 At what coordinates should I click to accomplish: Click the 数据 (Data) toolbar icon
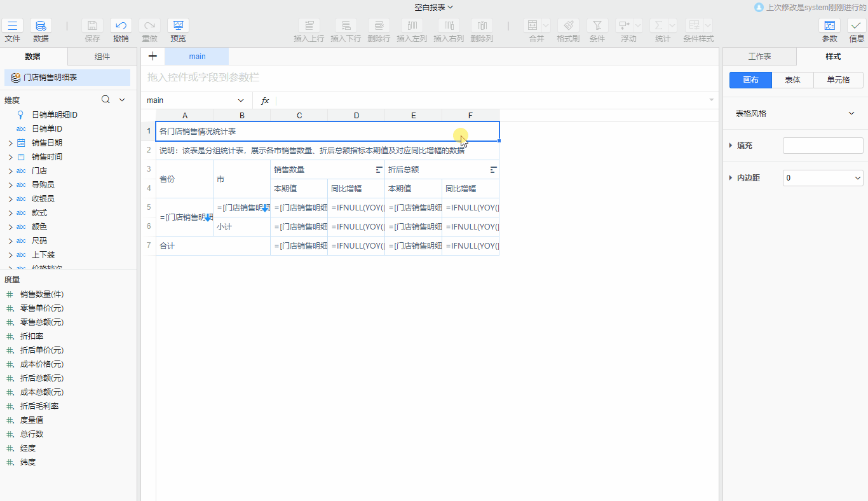tap(41, 26)
